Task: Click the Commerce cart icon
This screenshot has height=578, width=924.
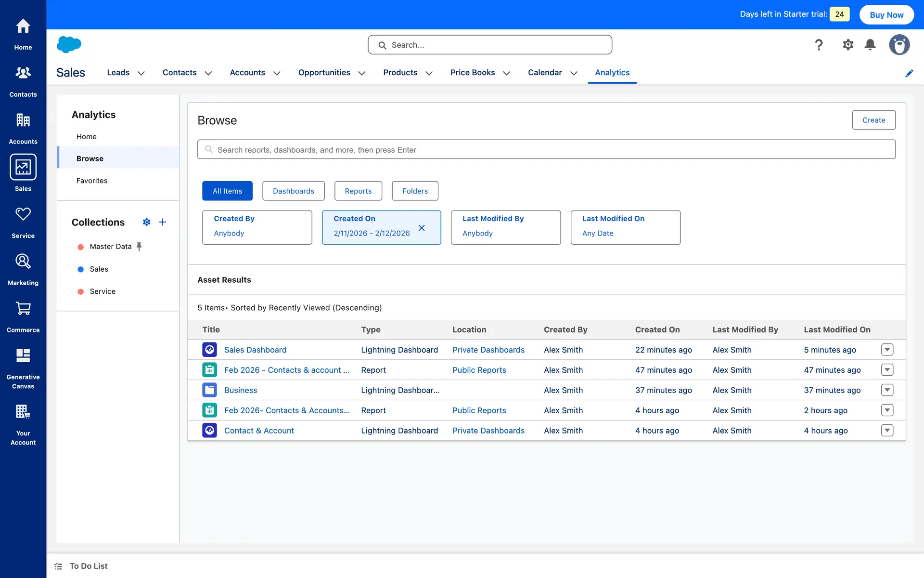Action: 23,308
